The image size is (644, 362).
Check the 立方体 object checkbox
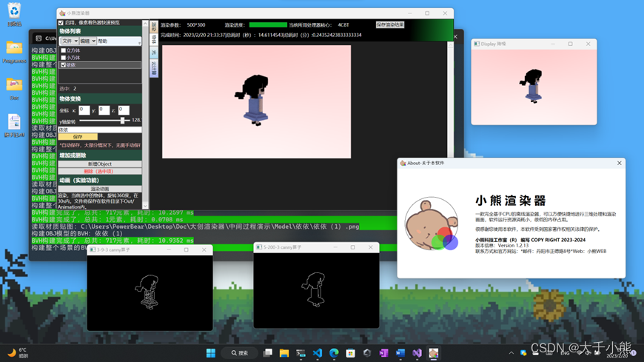(63, 50)
